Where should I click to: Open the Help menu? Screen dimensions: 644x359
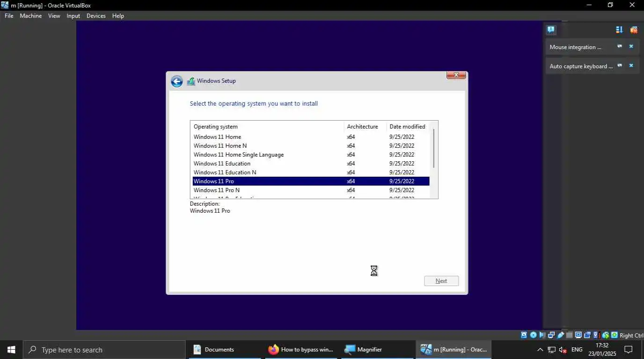118,16
